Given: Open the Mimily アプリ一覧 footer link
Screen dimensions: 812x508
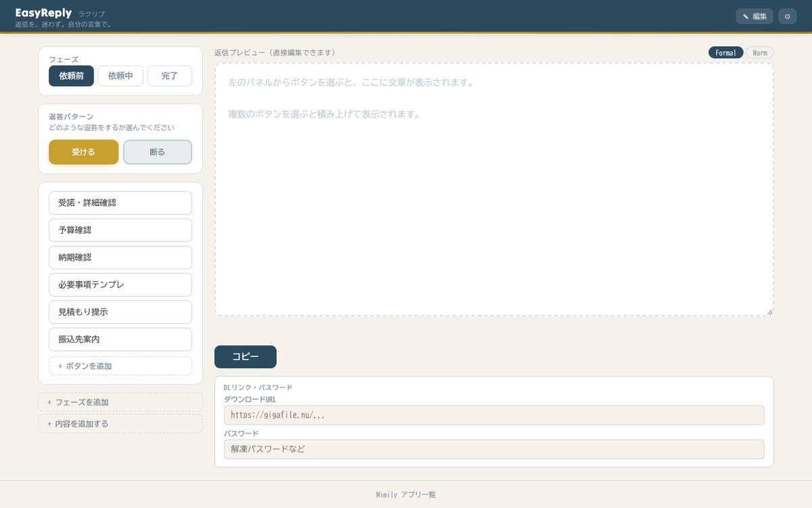Looking at the screenshot, I should (x=406, y=495).
